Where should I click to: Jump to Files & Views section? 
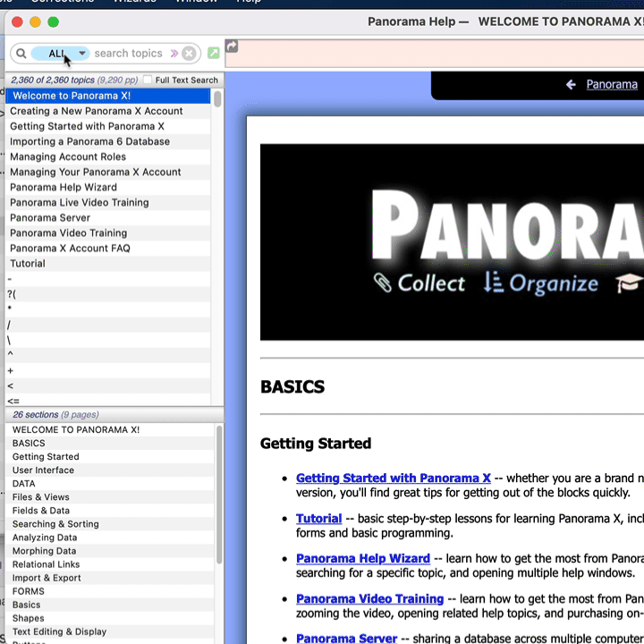click(110, 497)
